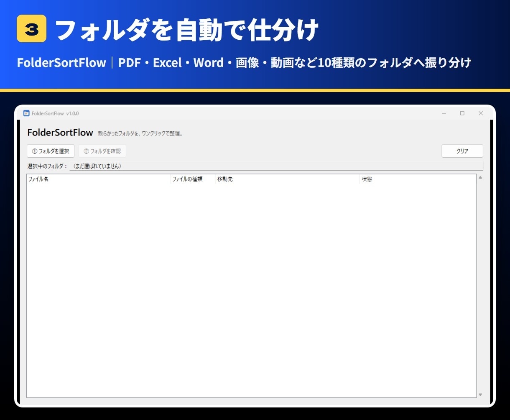Maximize the FolderSortFlow window
The image size is (510, 420).
(462, 113)
